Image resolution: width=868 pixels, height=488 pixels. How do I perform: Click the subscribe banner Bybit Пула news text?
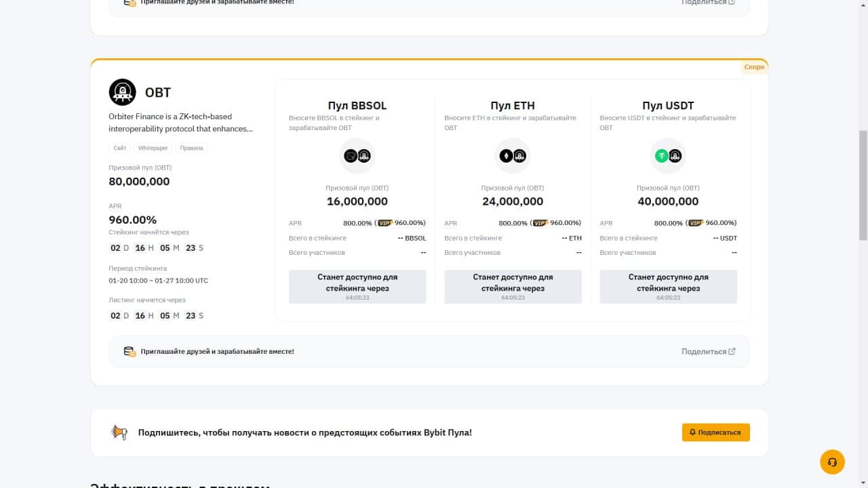tap(304, 432)
